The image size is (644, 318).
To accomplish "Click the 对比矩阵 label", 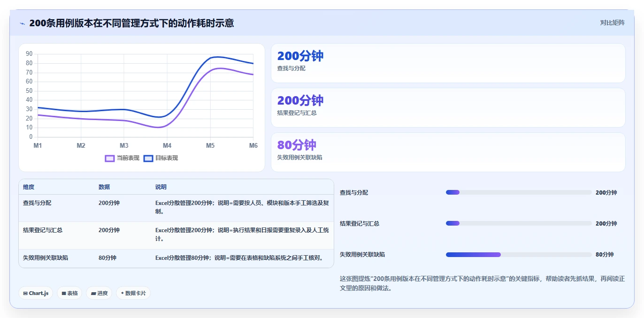I will (x=612, y=23).
